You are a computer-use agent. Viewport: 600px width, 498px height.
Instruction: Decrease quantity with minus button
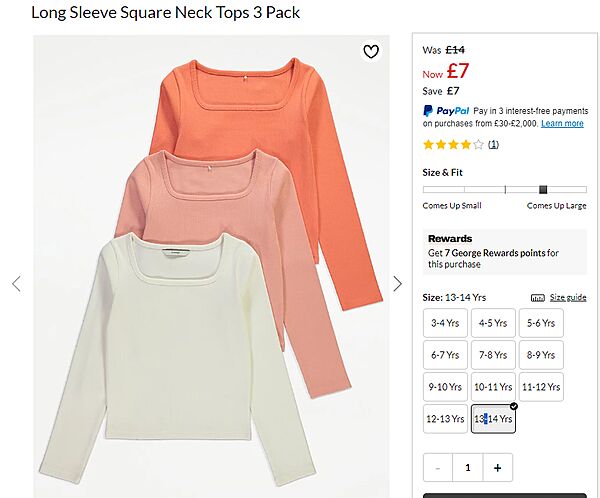438,467
